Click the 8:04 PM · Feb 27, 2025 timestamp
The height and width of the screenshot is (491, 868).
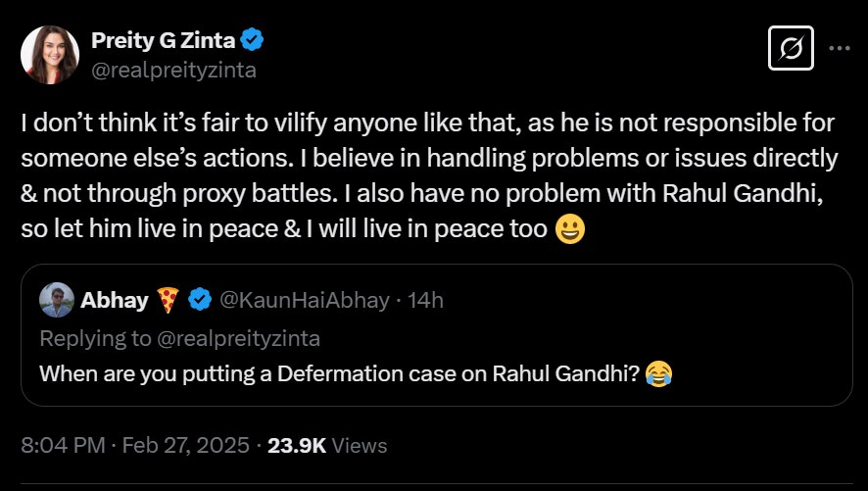pos(135,445)
